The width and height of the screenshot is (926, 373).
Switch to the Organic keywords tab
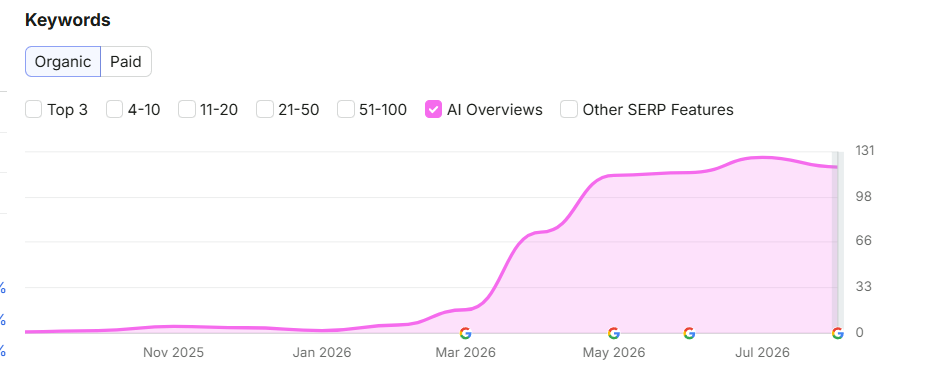63,61
